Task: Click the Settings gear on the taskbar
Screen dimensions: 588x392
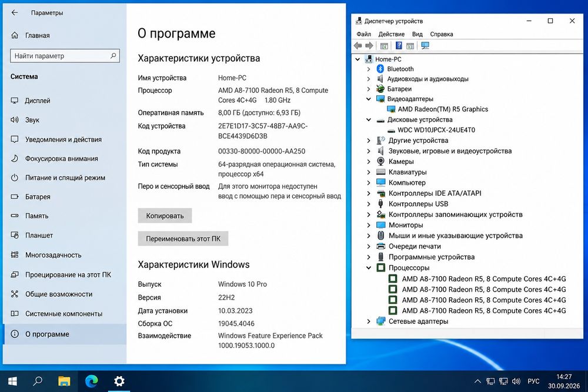Action: pyautogui.click(x=119, y=381)
